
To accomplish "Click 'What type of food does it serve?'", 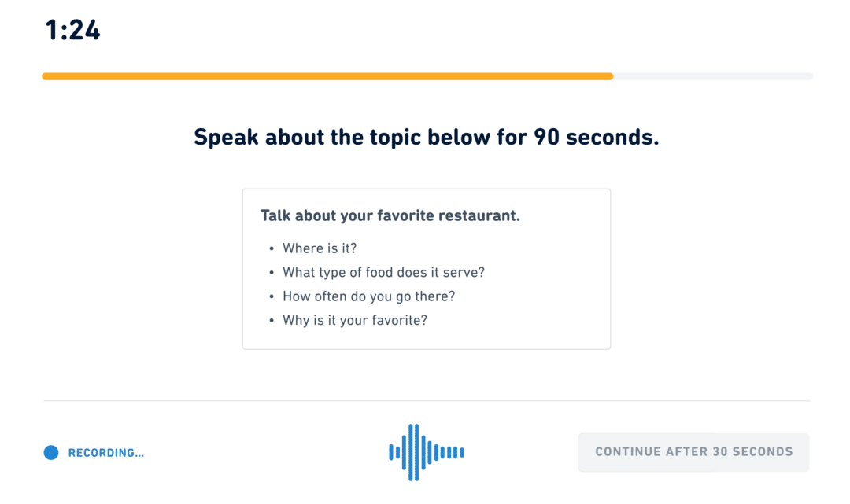I will coord(383,272).
